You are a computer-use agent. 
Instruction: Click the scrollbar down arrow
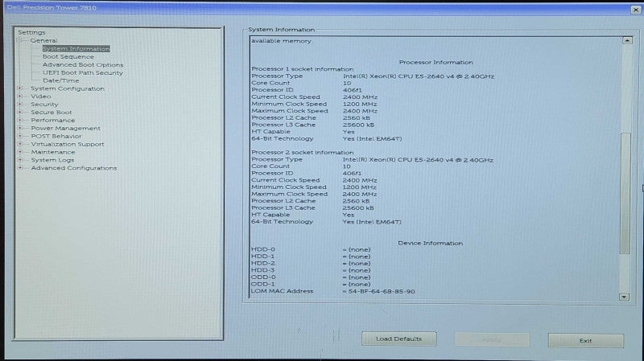coord(625,297)
